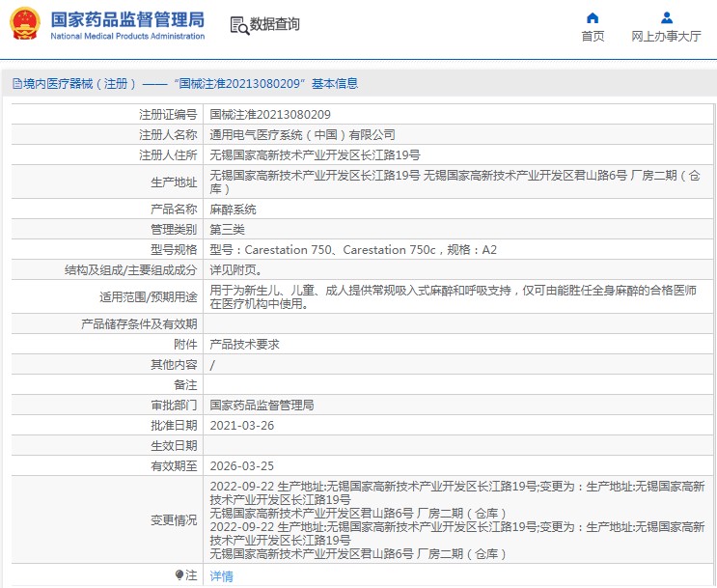Click the 生产地址 address value

tap(455, 182)
